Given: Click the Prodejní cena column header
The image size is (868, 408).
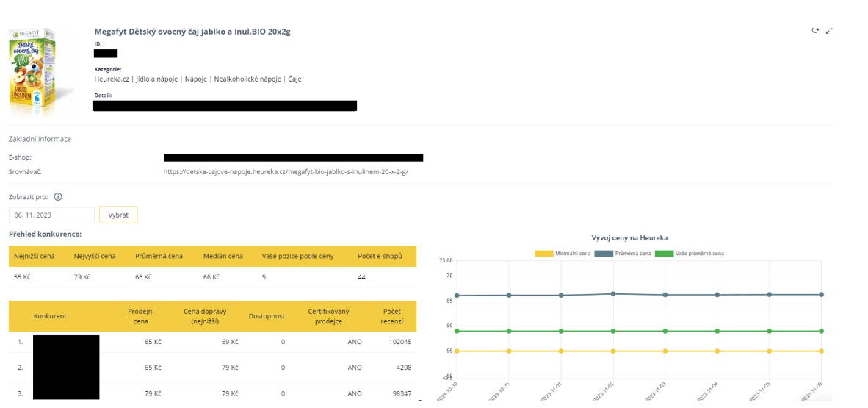Looking at the screenshot, I should click(140, 316).
